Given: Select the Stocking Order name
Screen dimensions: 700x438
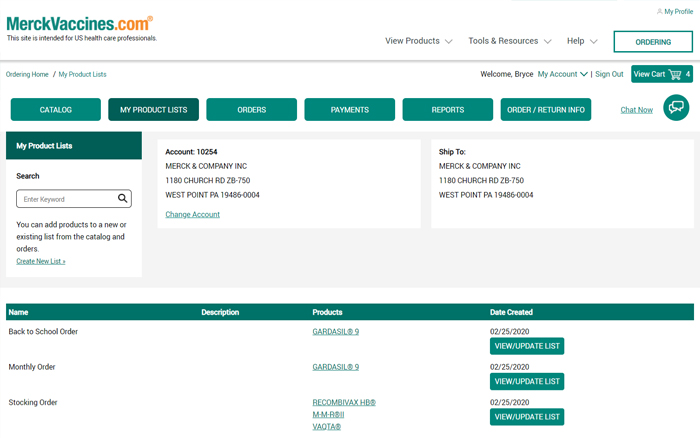Looking at the screenshot, I should (33, 402).
